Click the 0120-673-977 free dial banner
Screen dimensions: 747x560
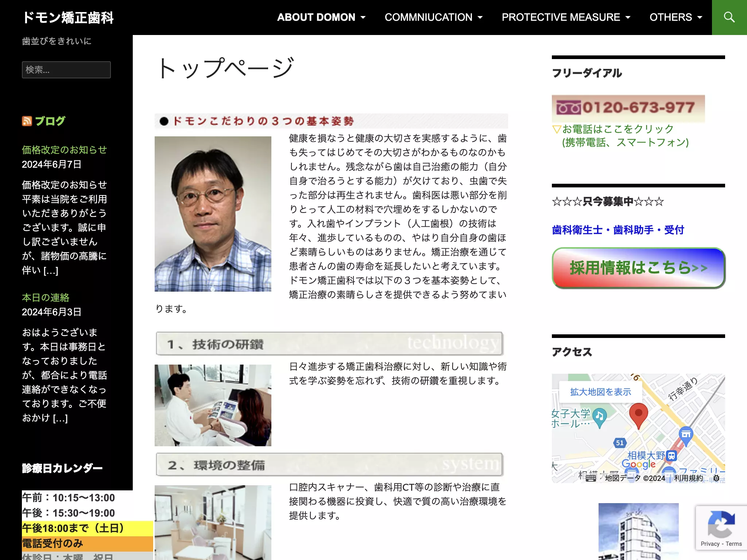coord(628,108)
